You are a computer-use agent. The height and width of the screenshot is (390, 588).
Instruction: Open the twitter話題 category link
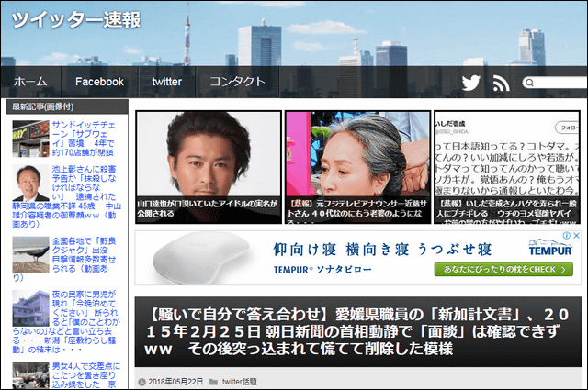tap(239, 381)
